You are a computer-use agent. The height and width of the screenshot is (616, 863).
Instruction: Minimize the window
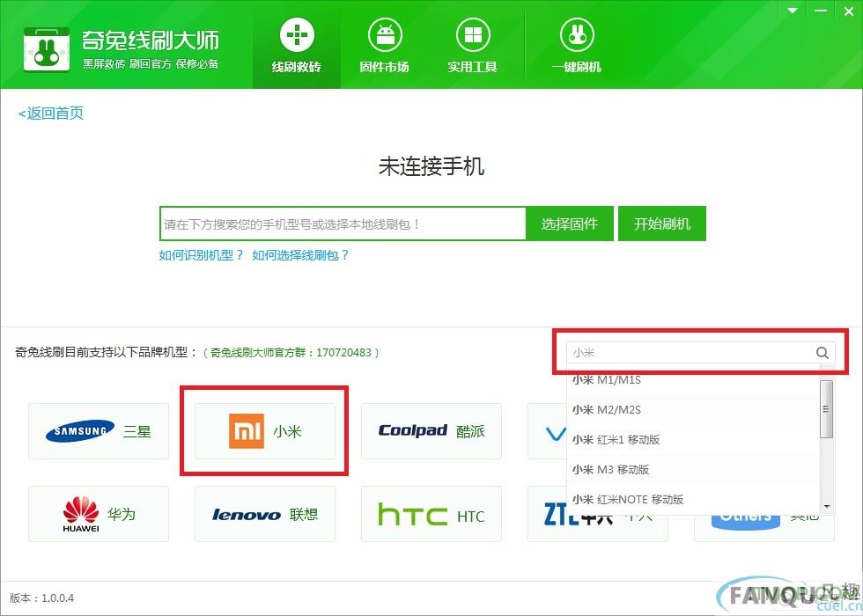point(821,11)
